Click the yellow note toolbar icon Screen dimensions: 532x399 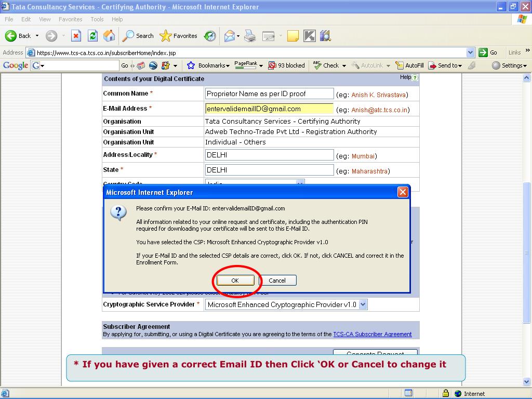(x=293, y=36)
